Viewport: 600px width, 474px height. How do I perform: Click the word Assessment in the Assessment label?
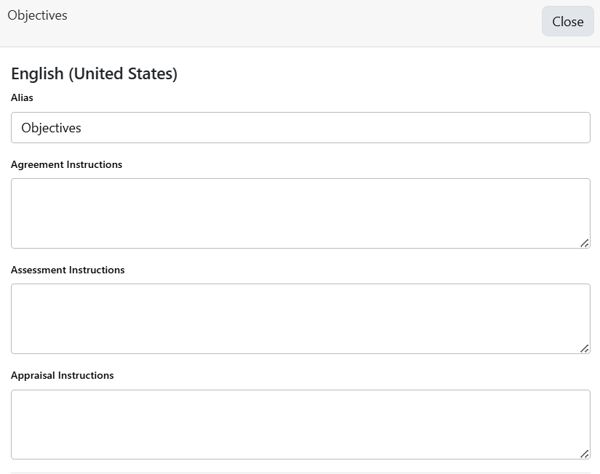[38, 270]
